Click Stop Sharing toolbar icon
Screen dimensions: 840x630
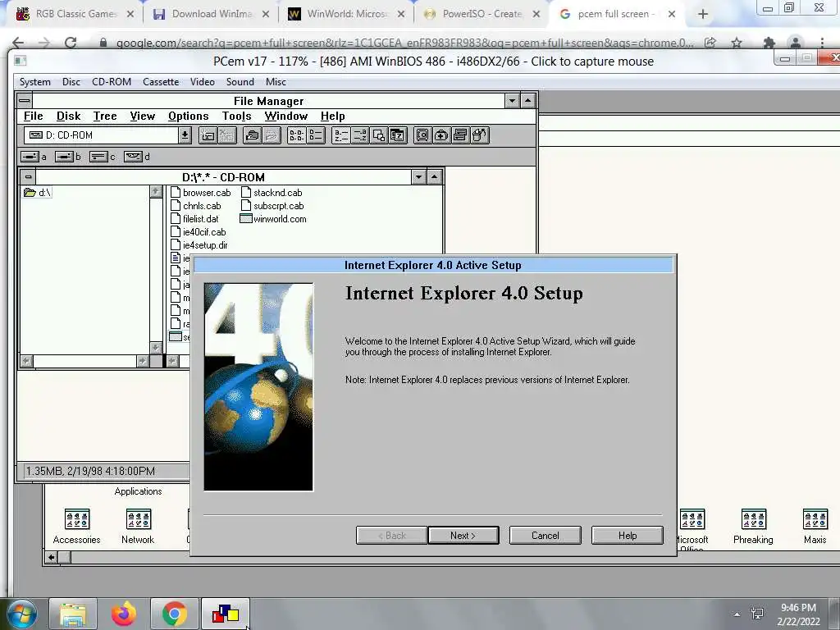pyautogui.click(x=271, y=135)
